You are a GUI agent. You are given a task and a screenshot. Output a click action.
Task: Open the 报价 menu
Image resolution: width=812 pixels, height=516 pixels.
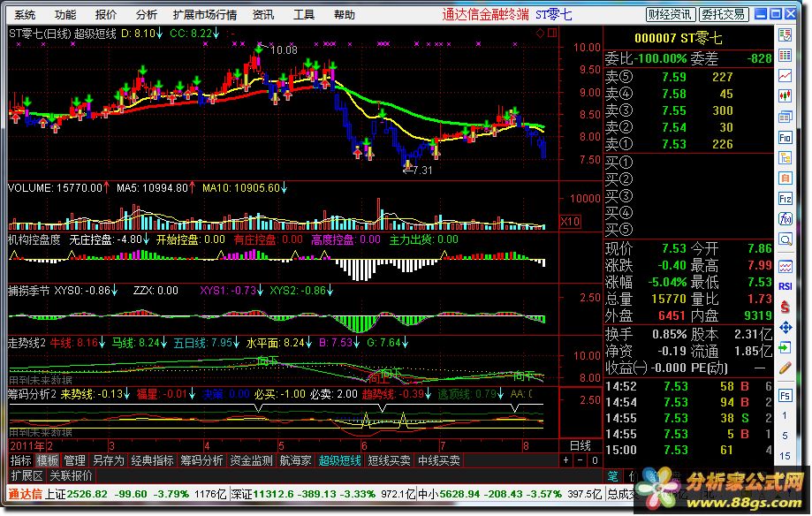[106, 15]
